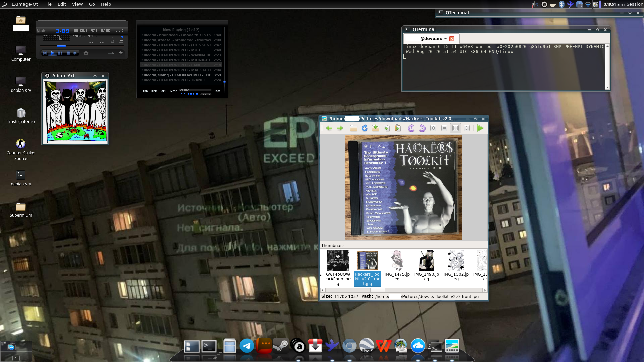Stop playback in music player

click(68, 53)
